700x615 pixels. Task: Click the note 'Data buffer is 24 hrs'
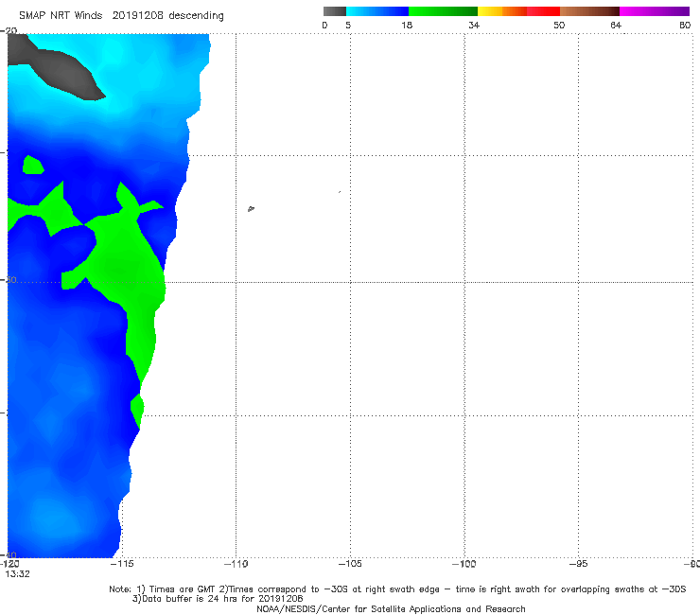218,599
